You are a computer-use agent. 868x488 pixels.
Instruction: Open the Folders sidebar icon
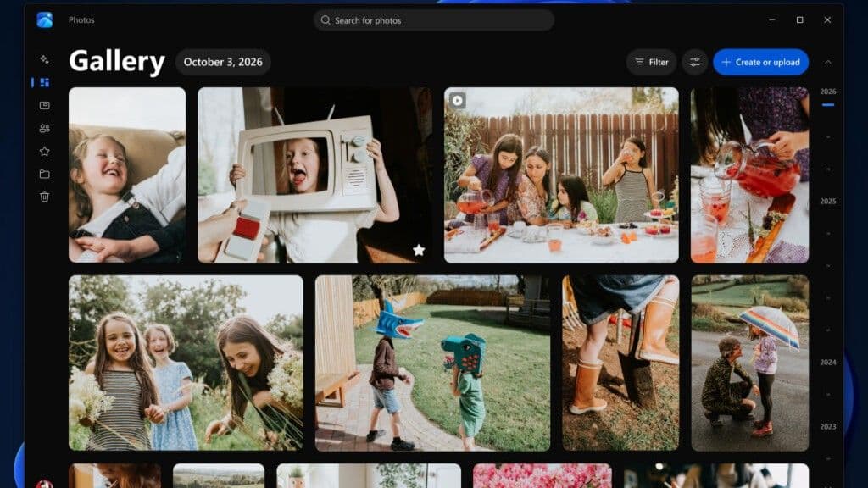point(44,174)
